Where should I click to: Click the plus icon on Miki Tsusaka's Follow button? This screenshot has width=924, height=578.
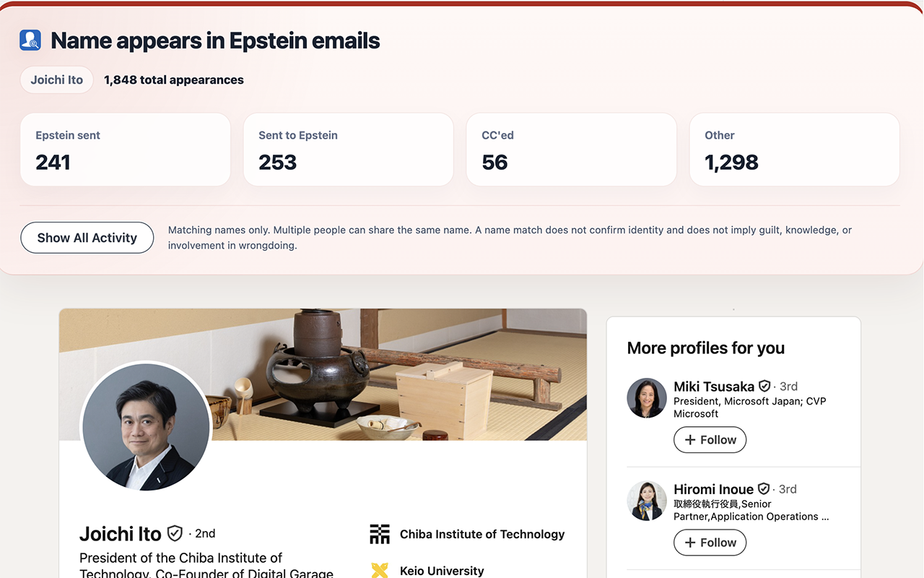coord(692,439)
